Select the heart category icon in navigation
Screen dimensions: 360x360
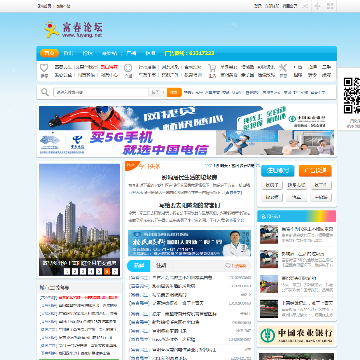tap(44, 68)
